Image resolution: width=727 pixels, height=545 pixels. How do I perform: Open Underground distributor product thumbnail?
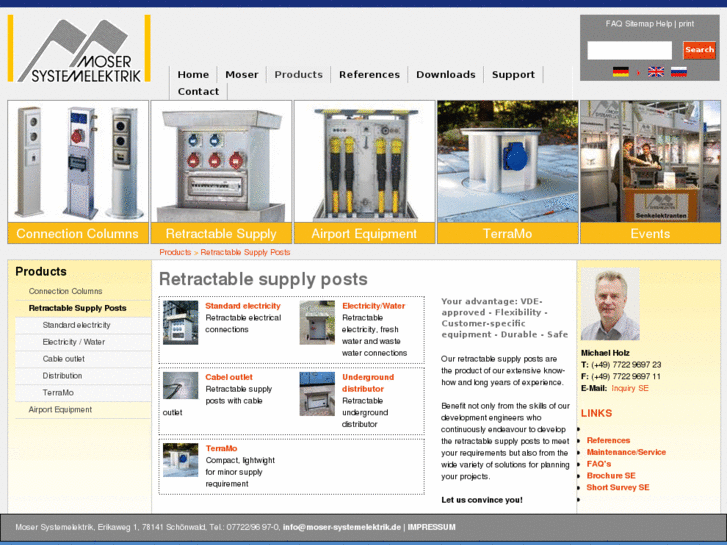pyautogui.click(x=317, y=394)
